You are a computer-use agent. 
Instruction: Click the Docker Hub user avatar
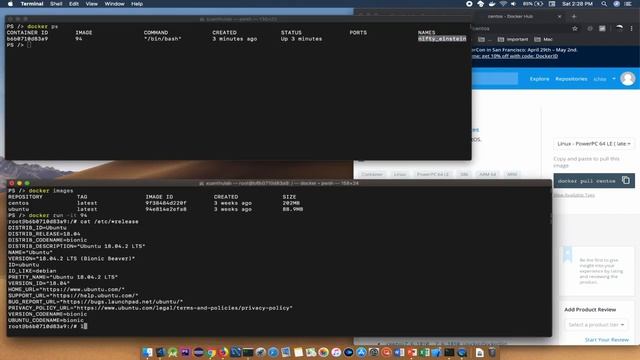tap(627, 78)
